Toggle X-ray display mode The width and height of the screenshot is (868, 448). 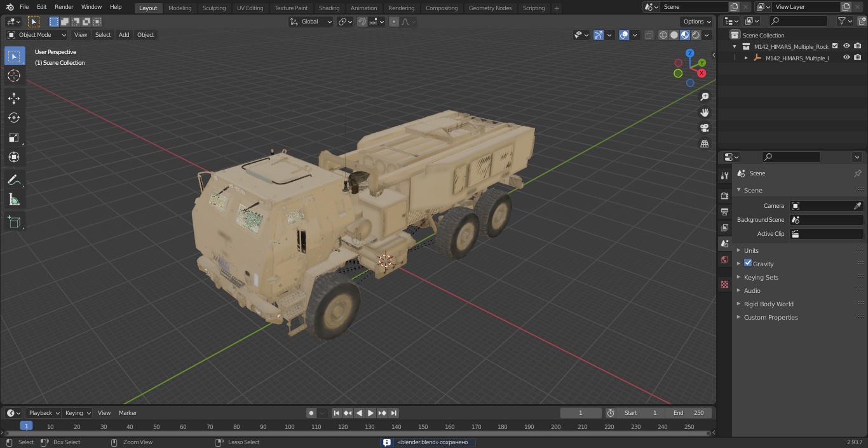pyautogui.click(x=649, y=35)
